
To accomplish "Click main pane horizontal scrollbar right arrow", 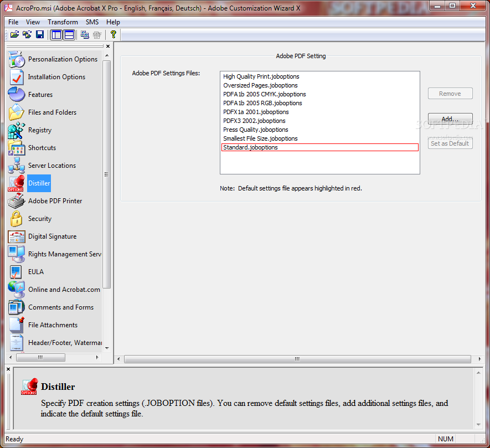I will coord(479,359).
